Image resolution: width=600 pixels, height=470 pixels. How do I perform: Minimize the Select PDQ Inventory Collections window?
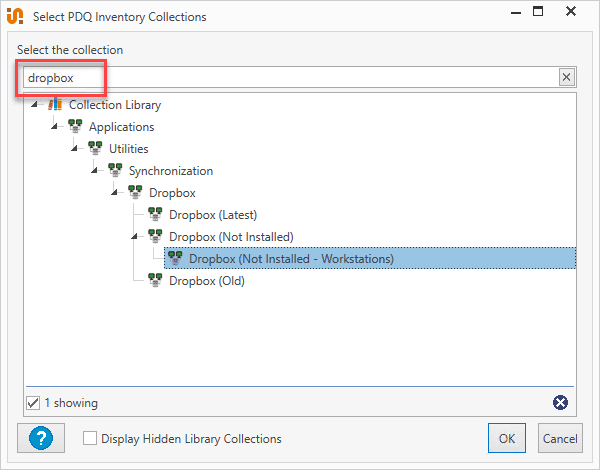tap(516, 13)
